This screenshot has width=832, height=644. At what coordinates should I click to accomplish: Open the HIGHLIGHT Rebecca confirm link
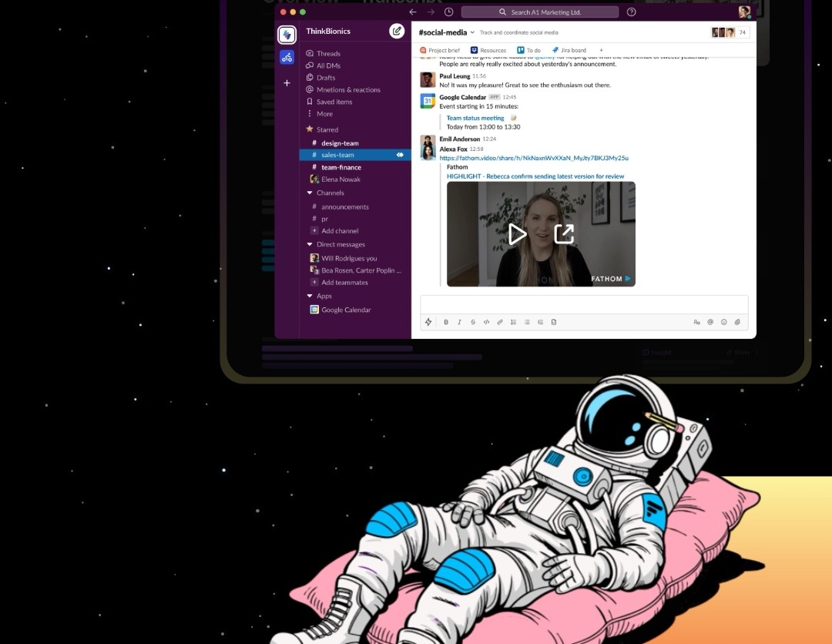pos(535,176)
